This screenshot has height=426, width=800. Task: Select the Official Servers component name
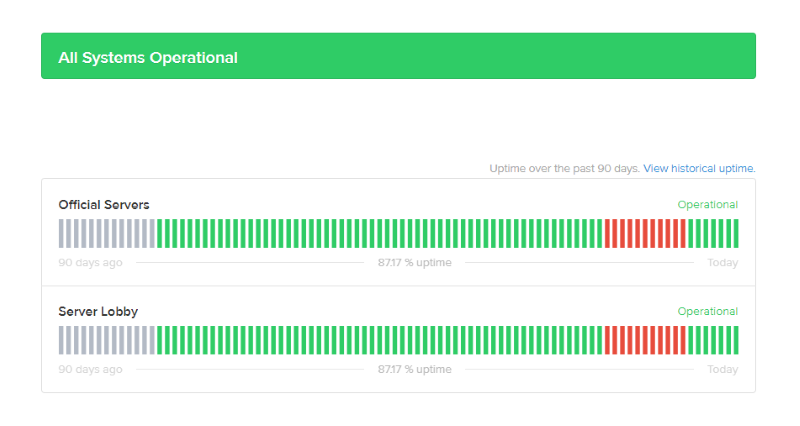point(104,205)
